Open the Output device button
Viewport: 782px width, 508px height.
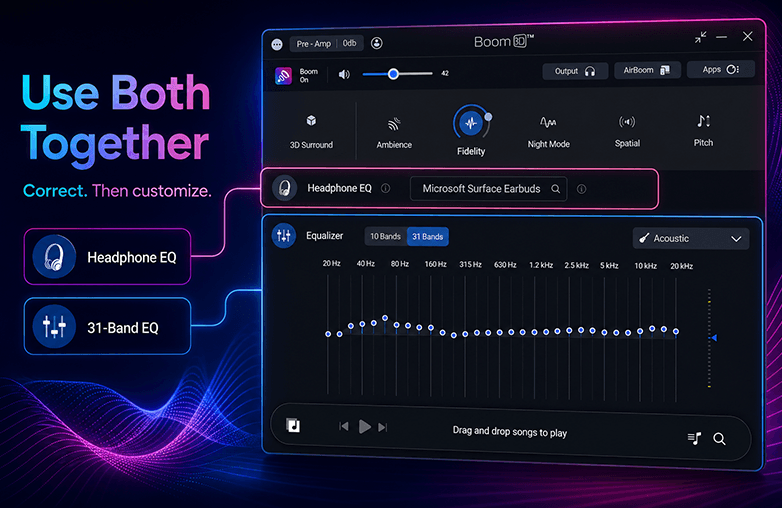pos(575,71)
